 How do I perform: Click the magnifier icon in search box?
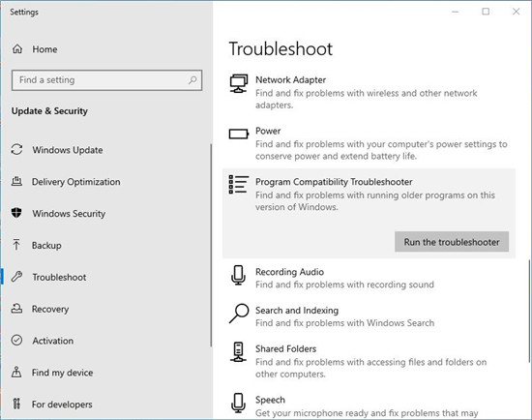(x=192, y=79)
